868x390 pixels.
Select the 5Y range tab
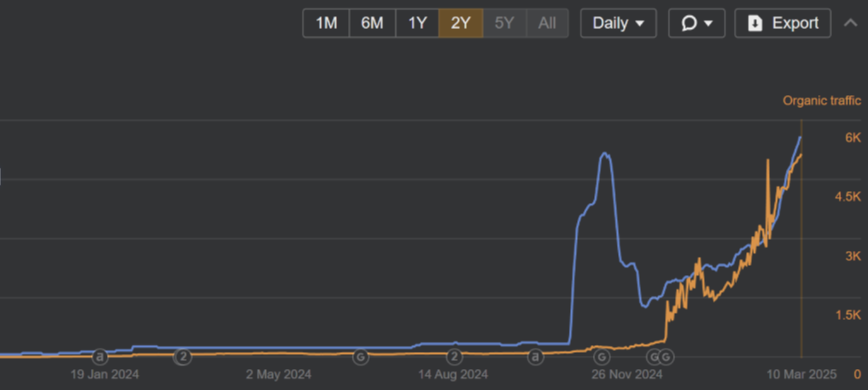(x=504, y=23)
